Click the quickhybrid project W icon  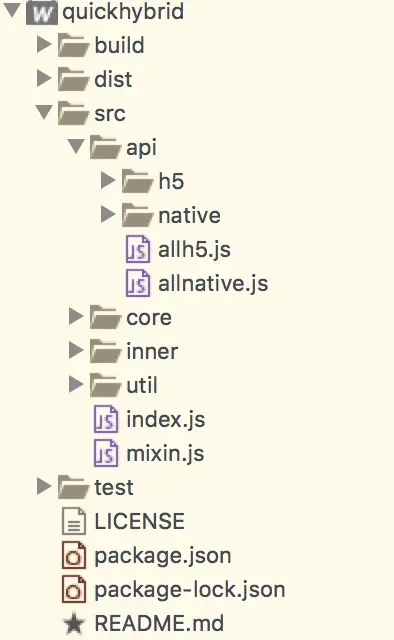click(42, 12)
